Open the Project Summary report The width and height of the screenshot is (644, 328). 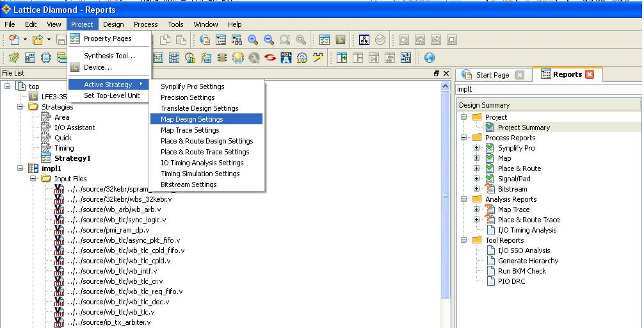coord(524,127)
